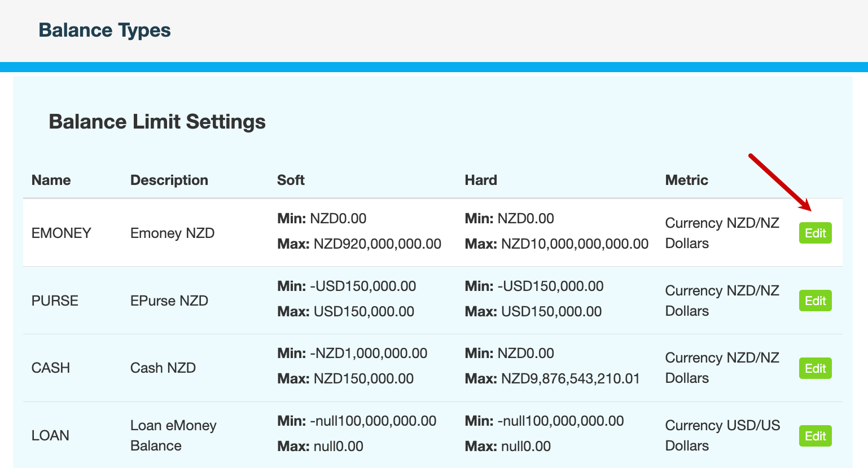Click the EMONEY name cell
The image size is (868, 468).
point(61,233)
